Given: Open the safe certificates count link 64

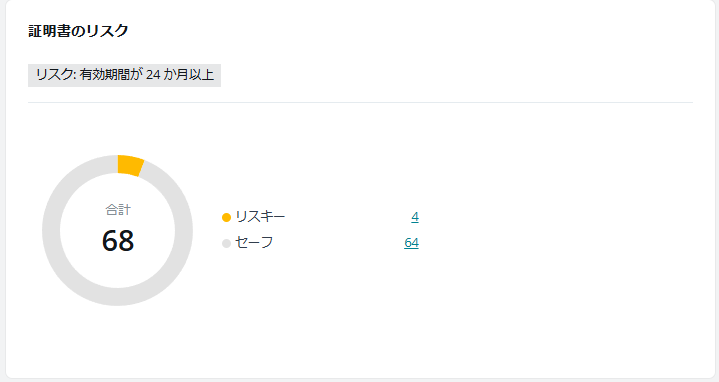Looking at the screenshot, I should [x=411, y=243].
